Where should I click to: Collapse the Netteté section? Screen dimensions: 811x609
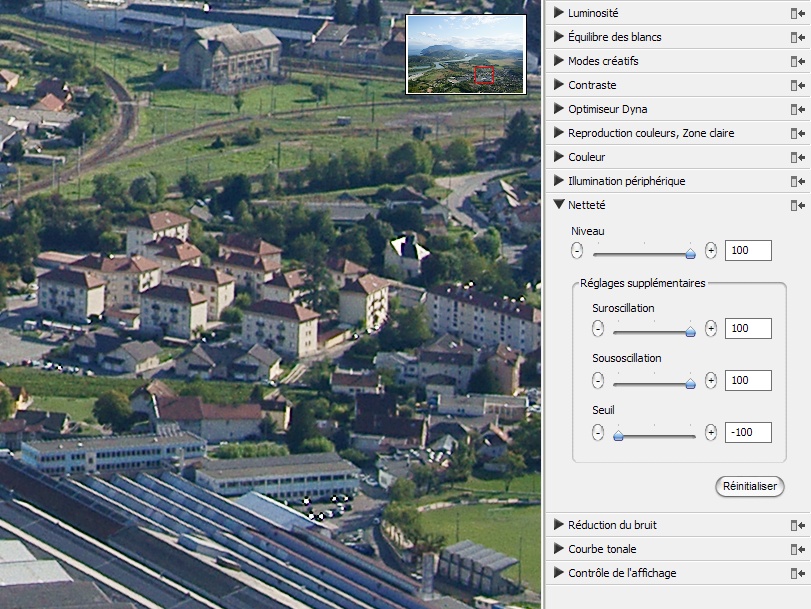click(x=558, y=205)
